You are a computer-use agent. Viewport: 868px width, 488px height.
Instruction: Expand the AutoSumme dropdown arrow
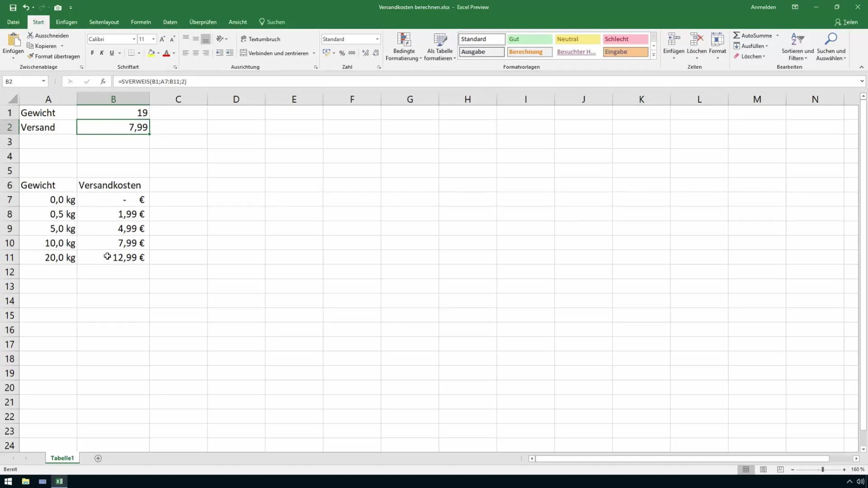coord(778,35)
